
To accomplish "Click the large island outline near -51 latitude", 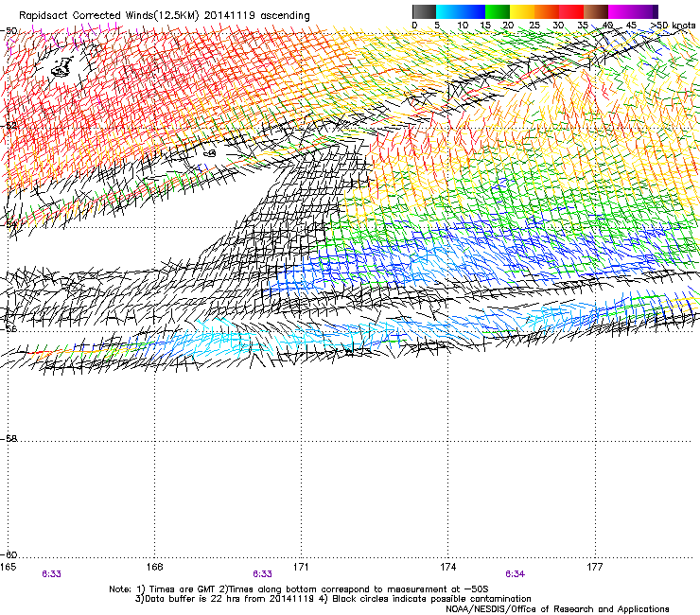I will click(x=62, y=67).
